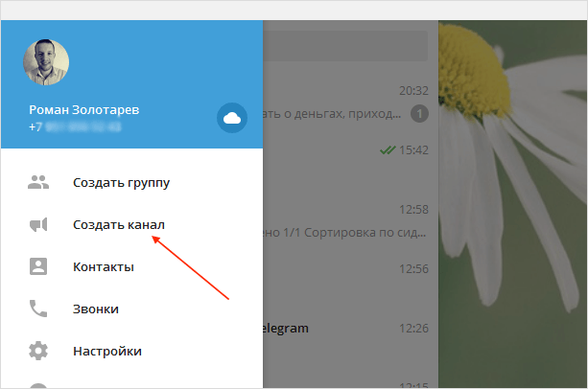Viewport: 588px width, 389px height.
Task: Open the Telegram chat at 12:26
Action: coord(351,340)
